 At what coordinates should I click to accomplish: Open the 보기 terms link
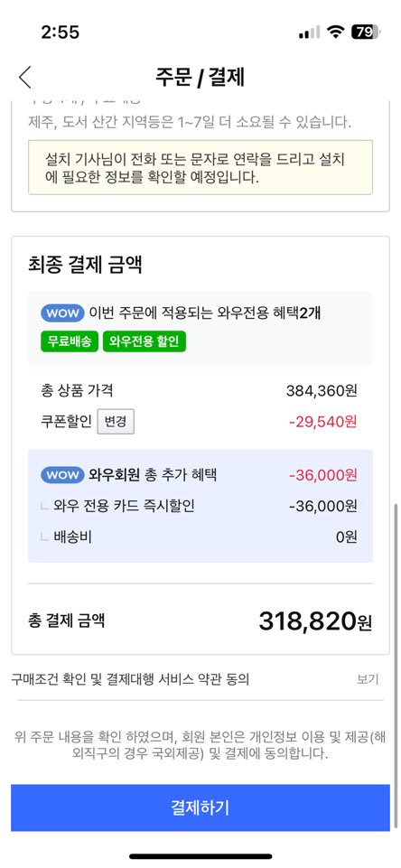[x=368, y=679]
